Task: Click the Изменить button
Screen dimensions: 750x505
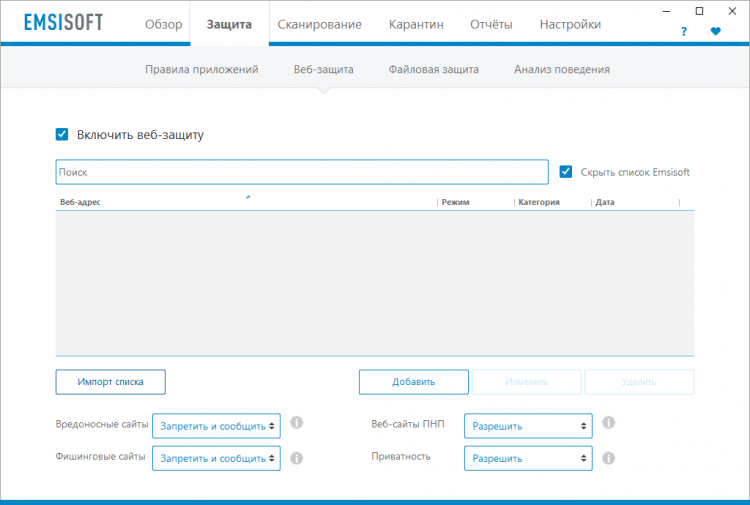Action: pyautogui.click(x=527, y=382)
